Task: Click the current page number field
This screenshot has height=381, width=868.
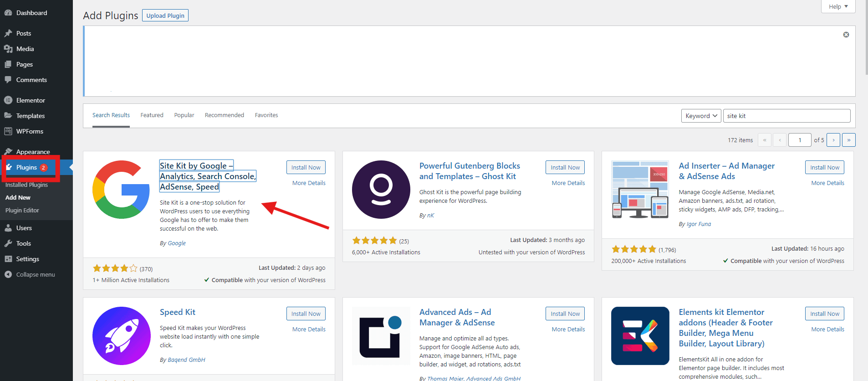Action: coord(800,140)
